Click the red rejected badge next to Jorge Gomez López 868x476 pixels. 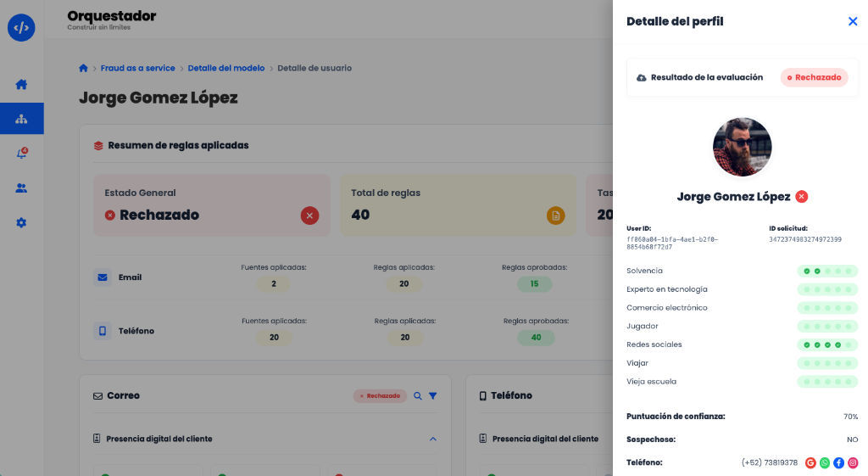[801, 196]
